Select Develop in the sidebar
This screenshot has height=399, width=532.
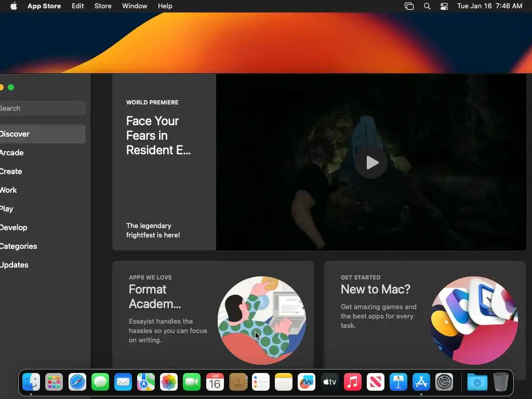click(x=43, y=228)
